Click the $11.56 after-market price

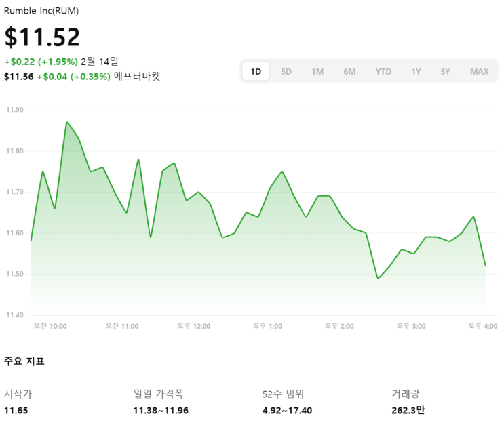pyautogui.click(x=18, y=77)
